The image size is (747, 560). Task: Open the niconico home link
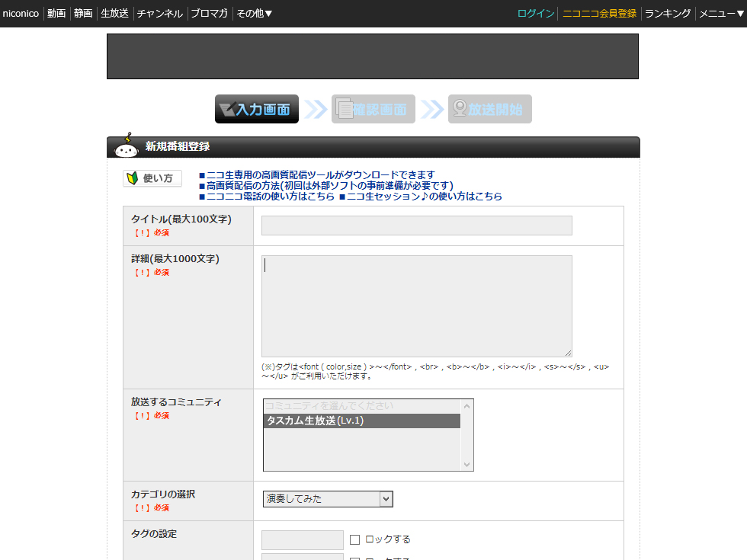pyautogui.click(x=21, y=14)
